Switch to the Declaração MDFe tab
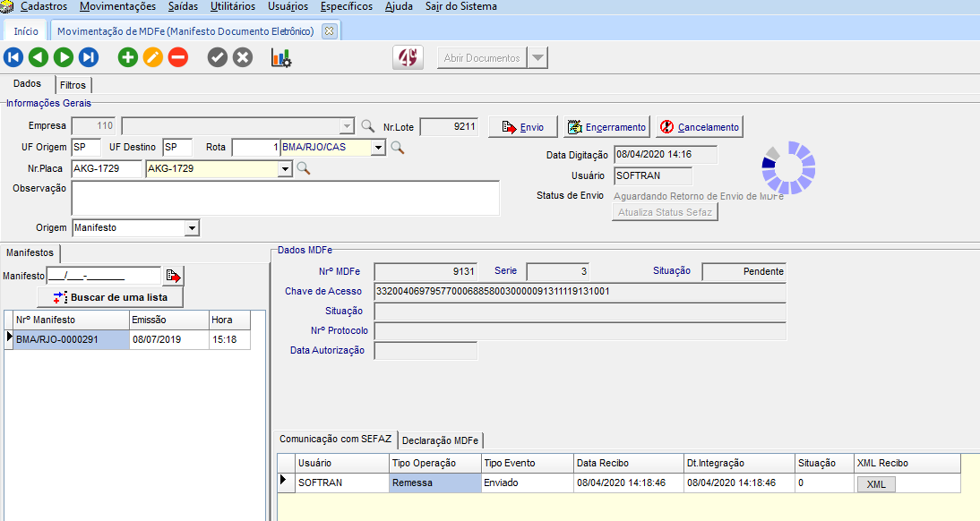 [440, 440]
